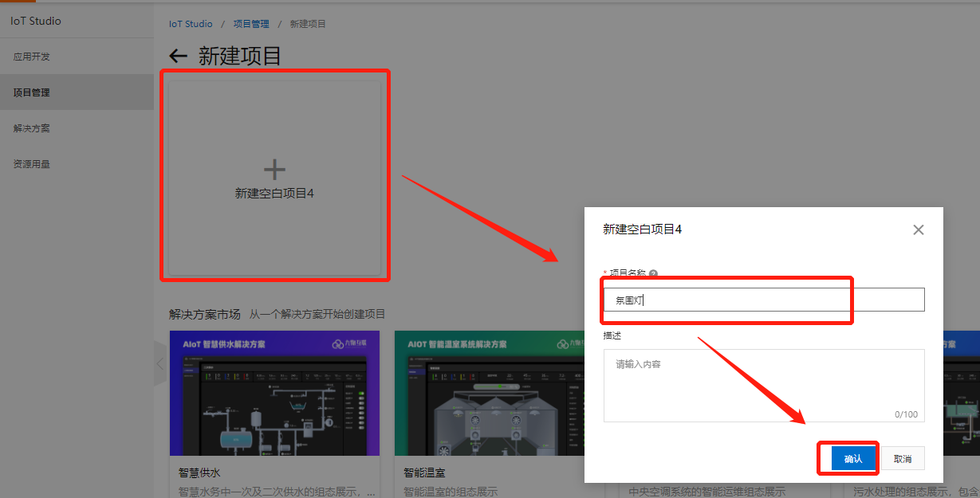The image size is (980, 498).
Task: Click the 描述 label in the dialog
Action: [612, 335]
